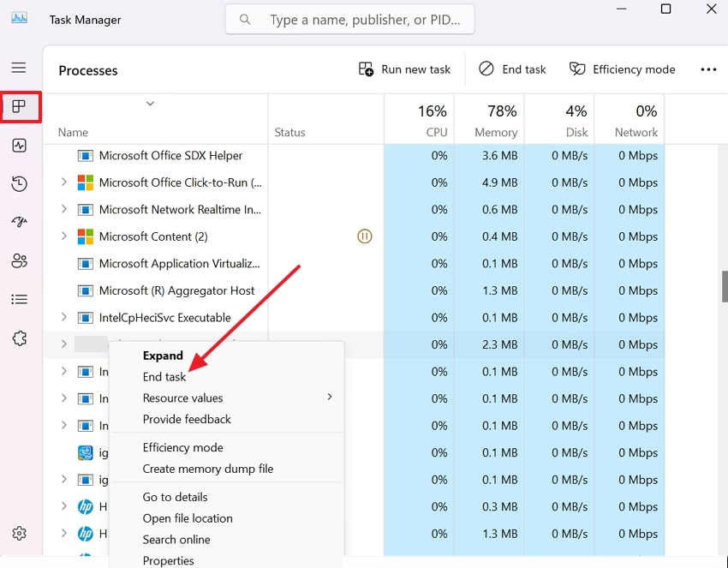
Task: Click the Microsoft Office Click-to-Run icon
Action: [x=86, y=182]
